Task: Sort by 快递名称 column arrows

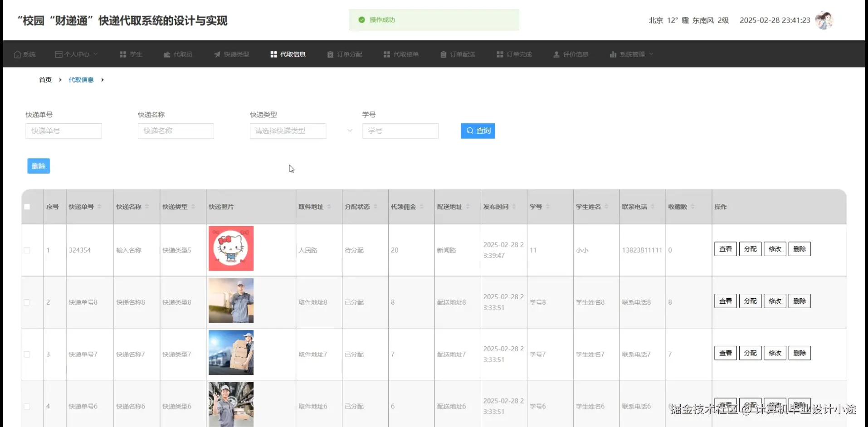Action: (147, 207)
